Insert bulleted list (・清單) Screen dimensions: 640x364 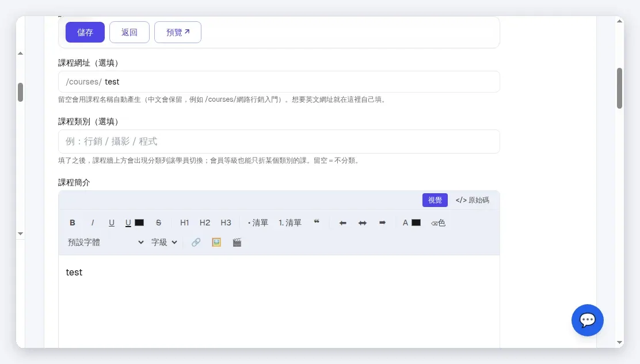coord(258,223)
